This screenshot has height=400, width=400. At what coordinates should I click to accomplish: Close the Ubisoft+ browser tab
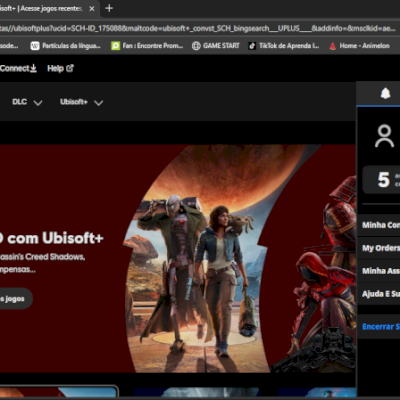pos(92,9)
